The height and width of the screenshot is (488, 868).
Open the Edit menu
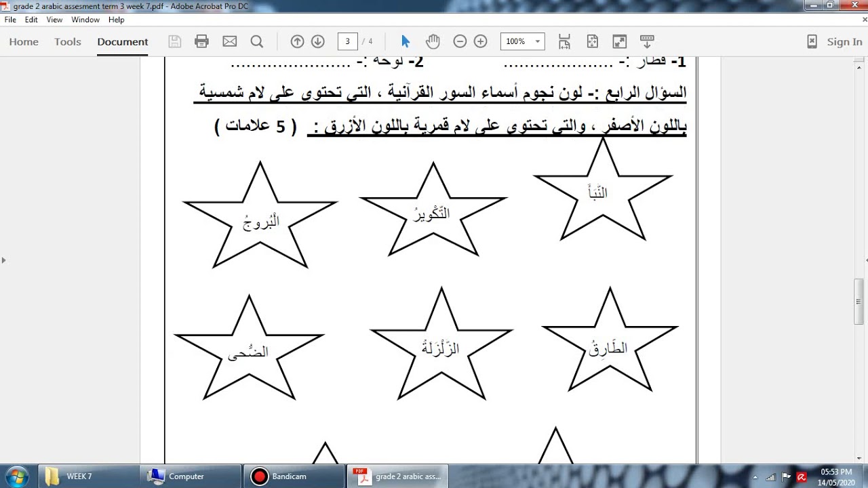[x=31, y=20]
